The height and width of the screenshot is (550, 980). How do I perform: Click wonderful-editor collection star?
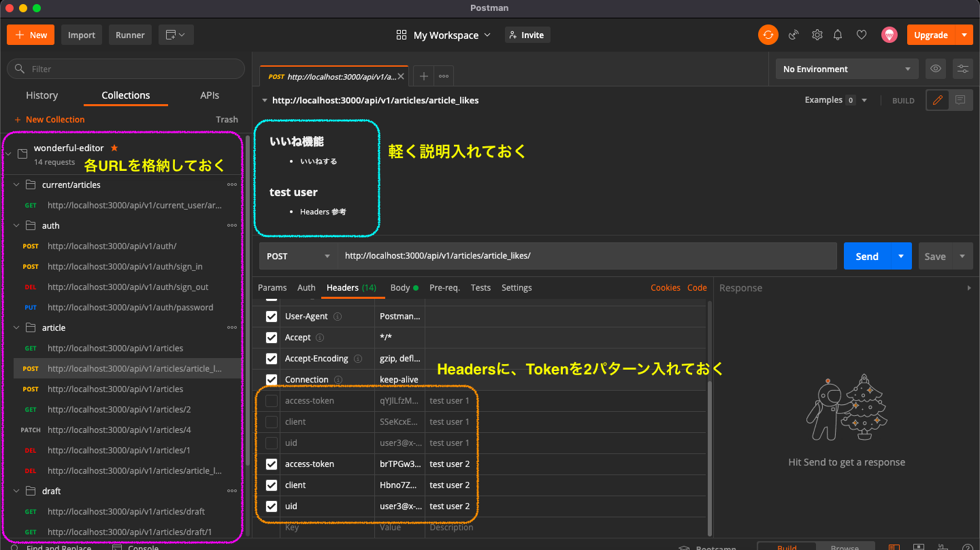click(114, 148)
